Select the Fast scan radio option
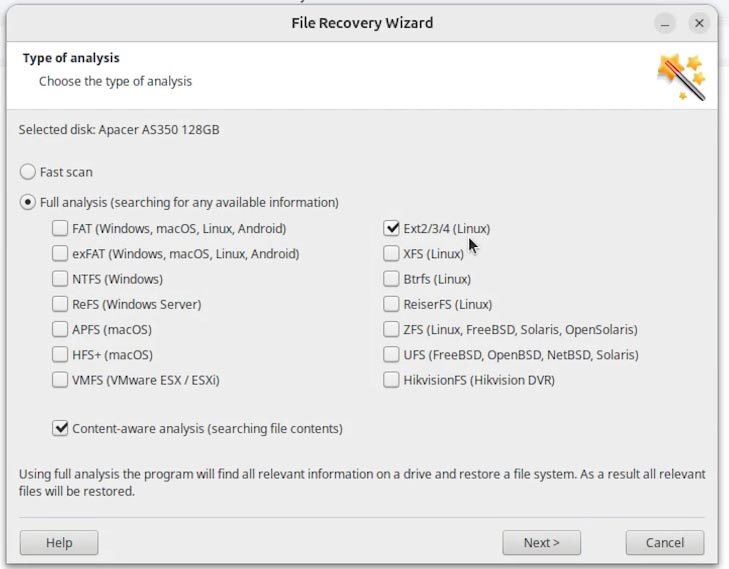This screenshot has height=569, width=729. coord(28,172)
